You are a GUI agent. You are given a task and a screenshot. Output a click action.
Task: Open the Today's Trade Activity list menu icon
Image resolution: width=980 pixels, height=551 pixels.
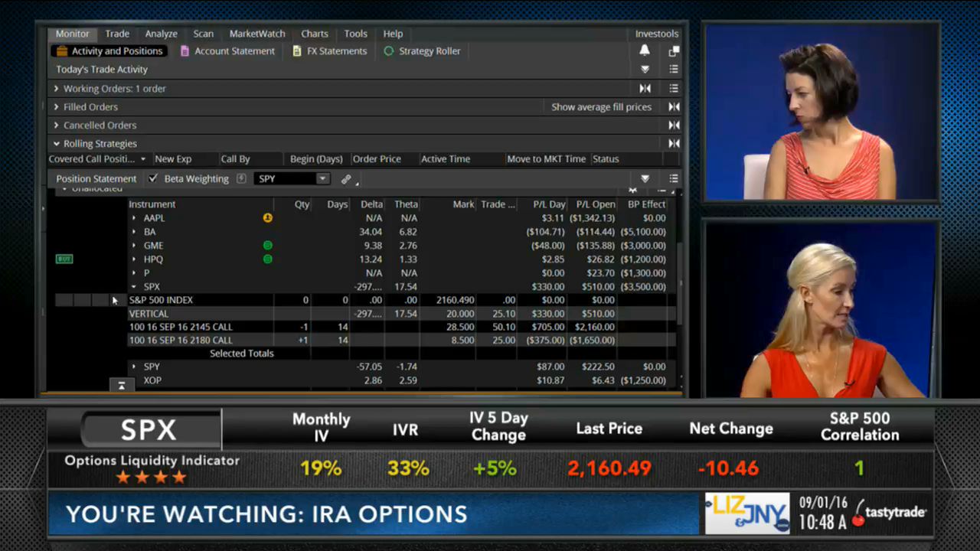coord(674,70)
